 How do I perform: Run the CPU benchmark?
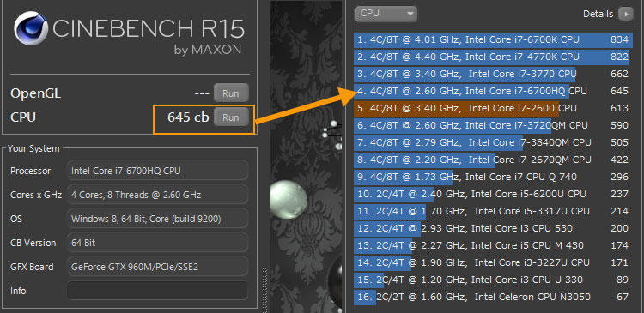tap(231, 117)
